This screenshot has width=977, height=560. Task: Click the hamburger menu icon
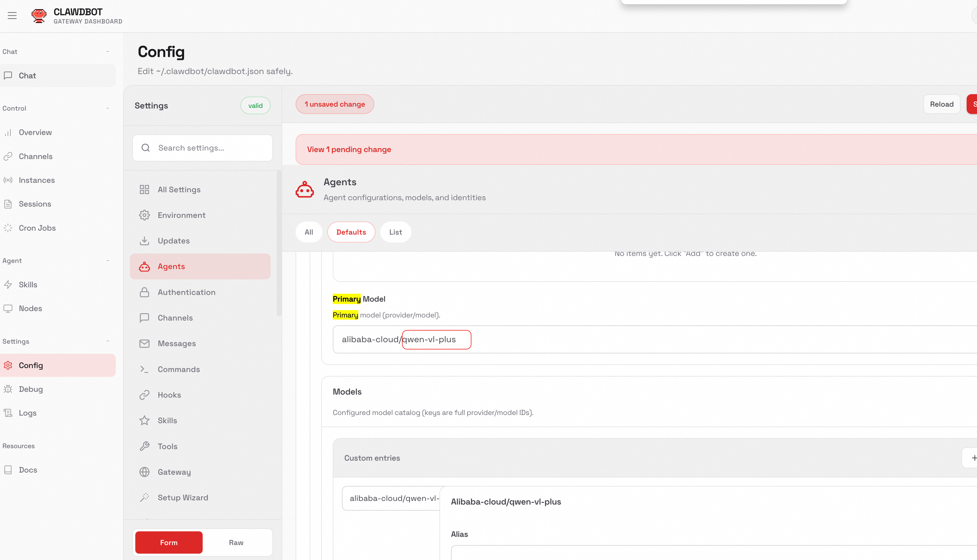pyautogui.click(x=12, y=16)
